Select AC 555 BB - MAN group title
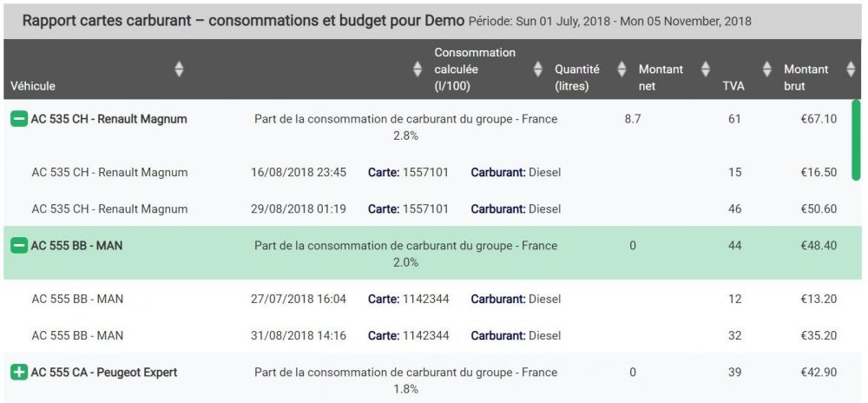 click(77, 245)
